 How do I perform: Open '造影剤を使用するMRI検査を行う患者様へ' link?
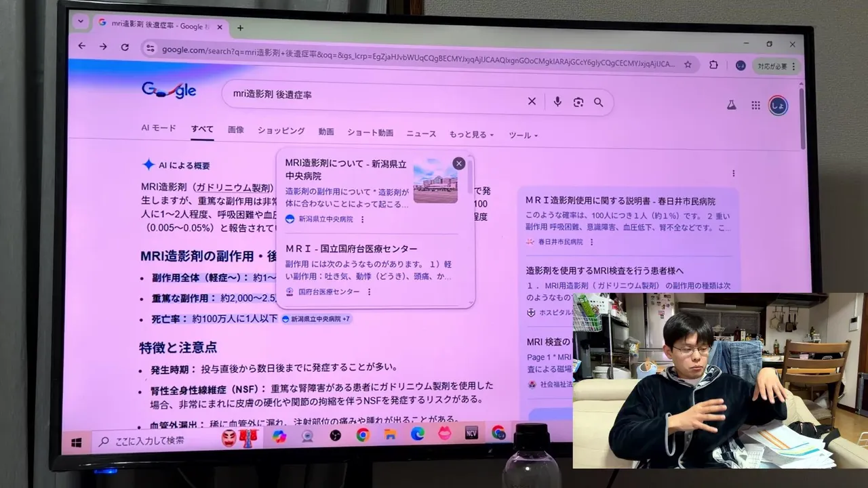(605, 270)
